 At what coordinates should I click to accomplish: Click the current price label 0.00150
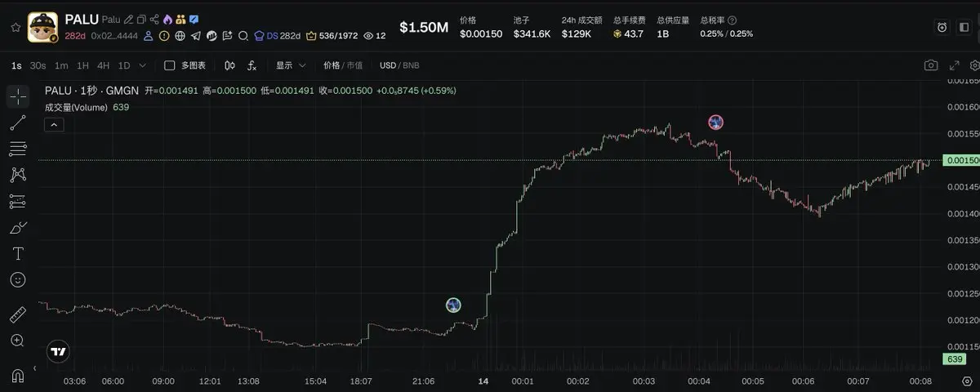coord(960,161)
